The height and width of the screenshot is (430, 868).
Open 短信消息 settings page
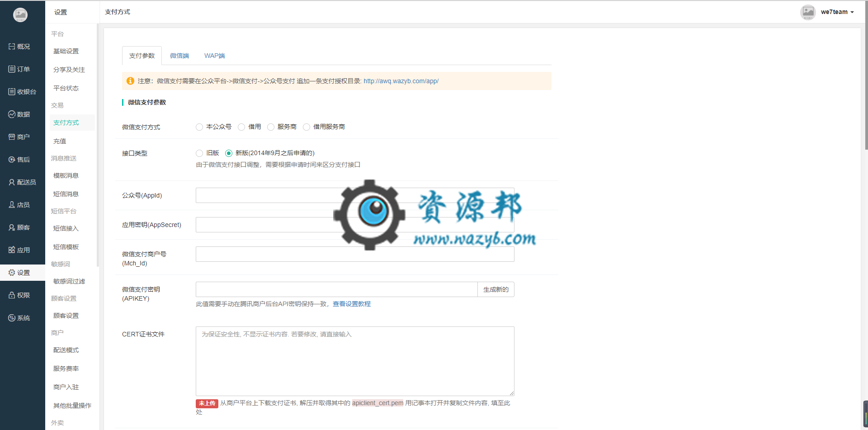point(66,194)
